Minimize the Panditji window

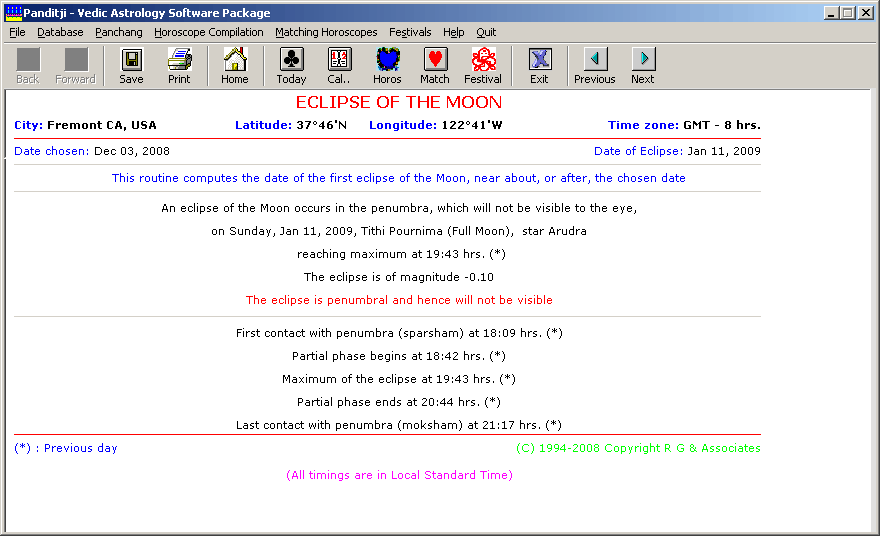[832, 13]
